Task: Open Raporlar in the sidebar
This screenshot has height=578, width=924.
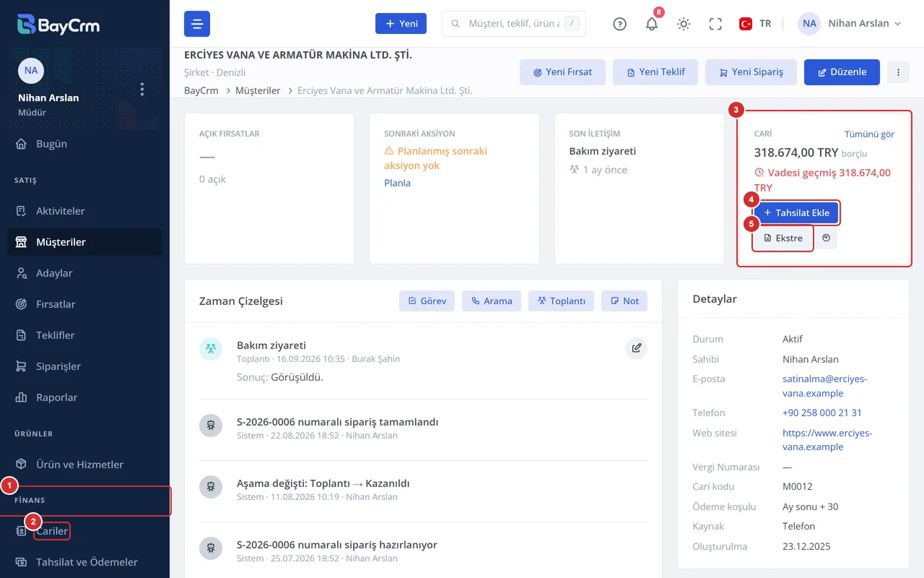Action: point(84,397)
